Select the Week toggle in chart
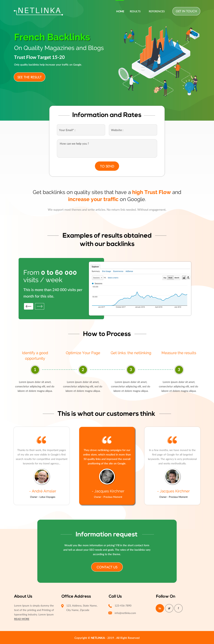Screen dimensions: 214x644 pyautogui.click(x=171, y=278)
